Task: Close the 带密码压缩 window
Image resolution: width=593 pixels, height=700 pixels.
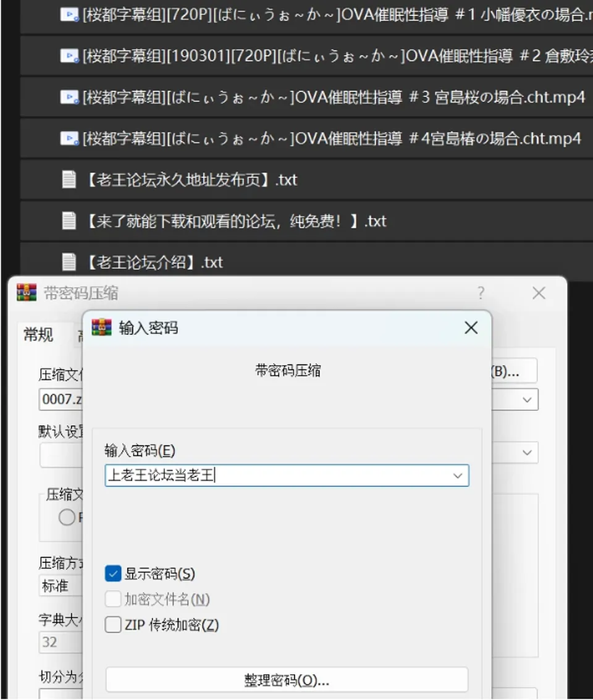Action: [539, 293]
